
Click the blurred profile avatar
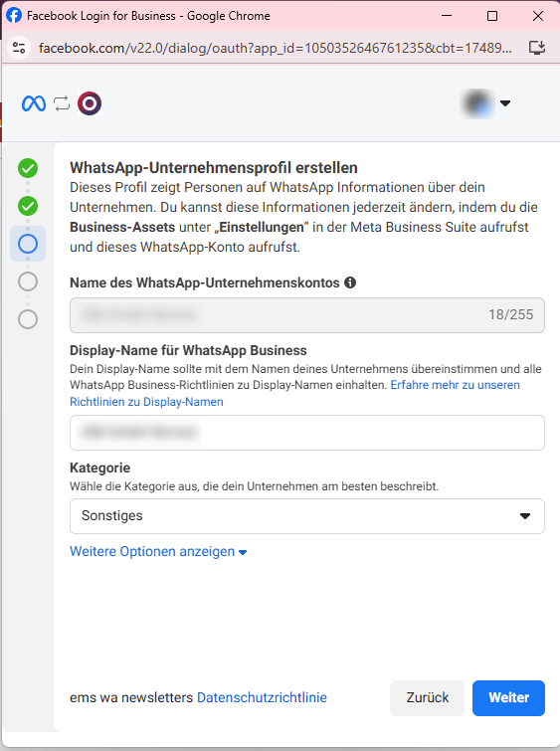pos(478,103)
